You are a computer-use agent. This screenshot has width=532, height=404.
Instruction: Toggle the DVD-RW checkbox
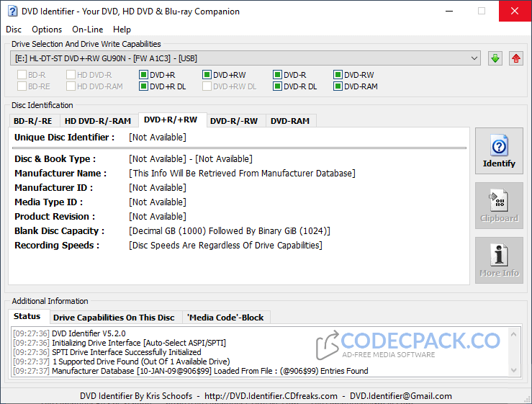click(338, 75)
